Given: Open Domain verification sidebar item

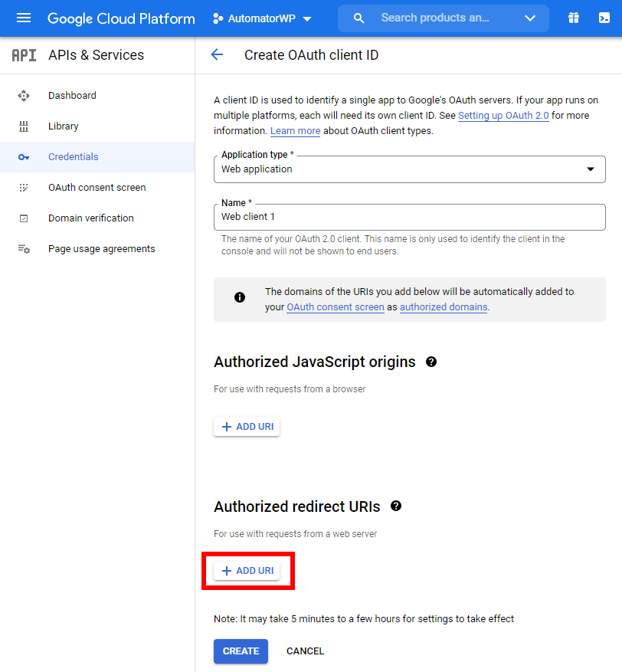Looking at the screenshot, I should pyautogui.click(x=97, y=218).
